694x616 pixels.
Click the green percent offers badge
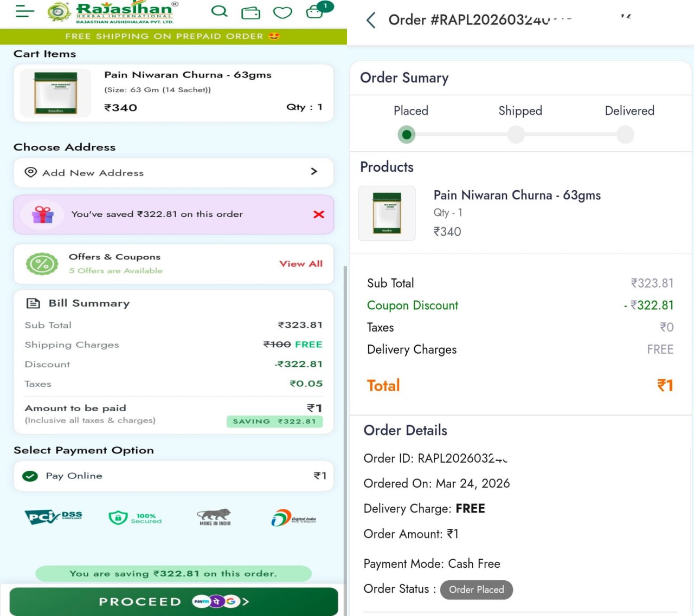pos(42,264)
